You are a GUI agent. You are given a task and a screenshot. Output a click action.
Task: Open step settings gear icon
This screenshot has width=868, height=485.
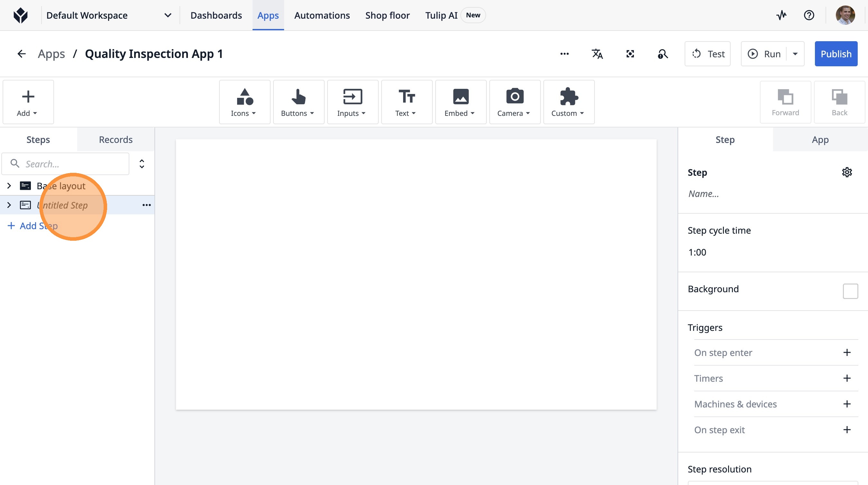847,172
